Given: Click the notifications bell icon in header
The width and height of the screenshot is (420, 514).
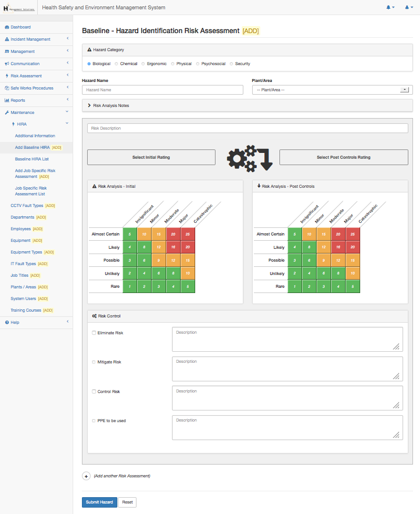Looking at the screenshot, I should click(x=389, y=8).
